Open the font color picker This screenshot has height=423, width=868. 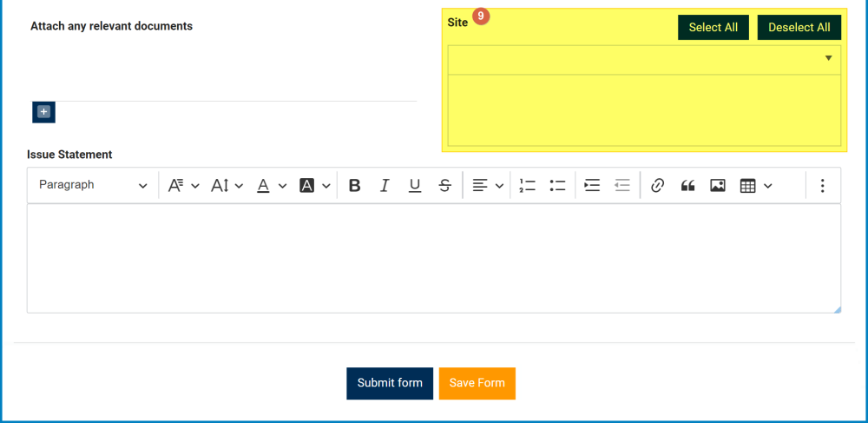pyautogui.click(x=271, y=185)
